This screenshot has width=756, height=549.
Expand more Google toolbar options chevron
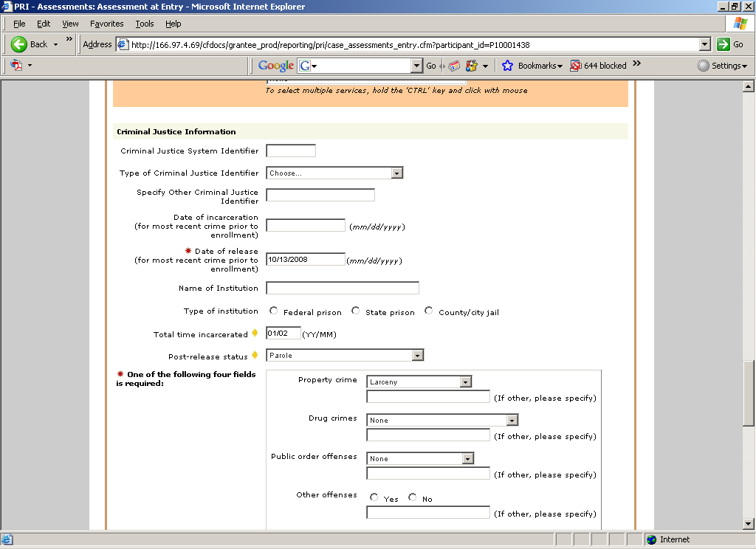point(636,63)
